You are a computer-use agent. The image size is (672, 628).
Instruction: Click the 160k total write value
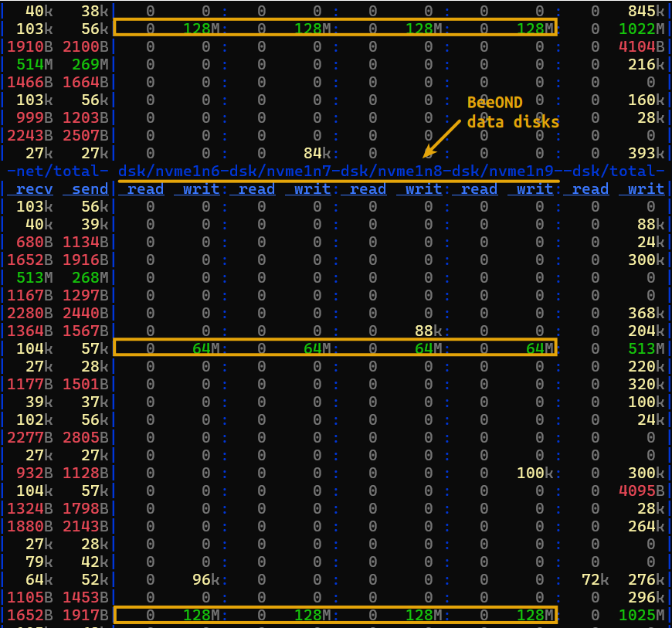coord(647,100)
